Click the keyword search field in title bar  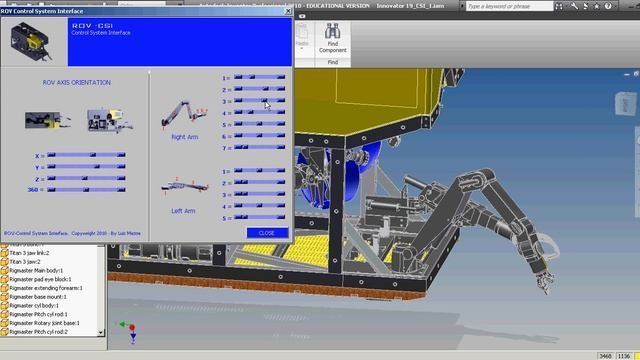pos(509,6)
